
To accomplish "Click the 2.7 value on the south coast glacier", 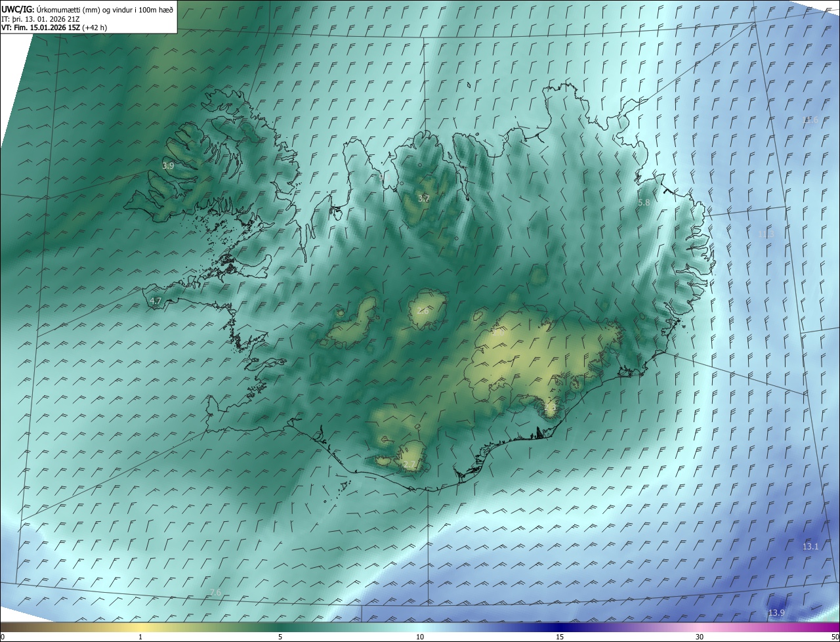I will coord(409,465).
